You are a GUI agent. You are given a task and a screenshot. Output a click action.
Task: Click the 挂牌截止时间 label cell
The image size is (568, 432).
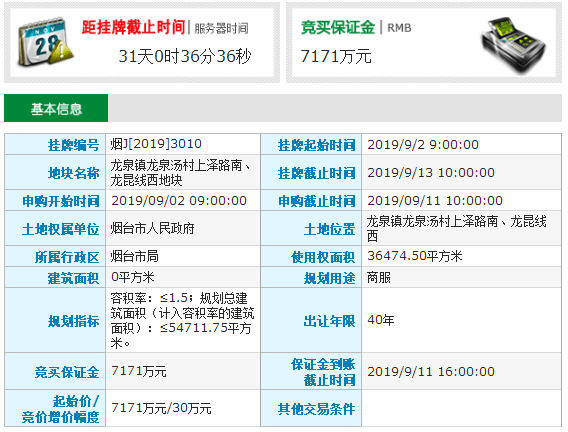(311, 172)
